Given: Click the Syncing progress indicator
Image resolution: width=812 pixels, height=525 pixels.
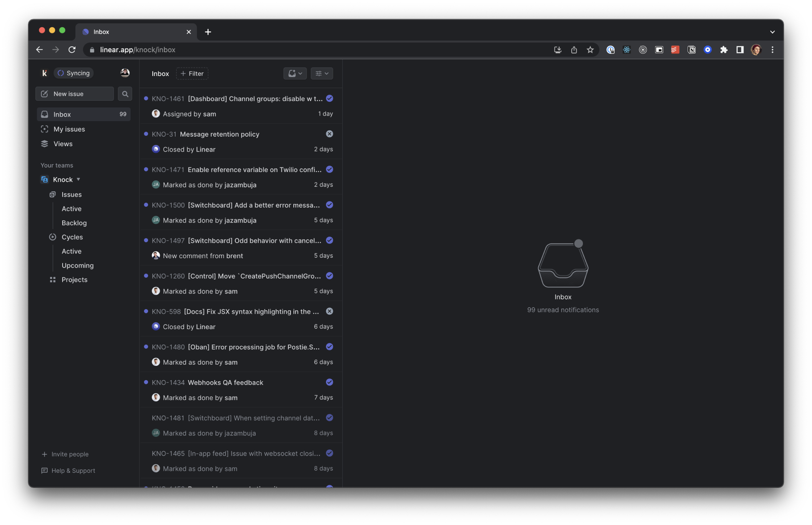Looking at the screenshot, I should tap(73, 73).
